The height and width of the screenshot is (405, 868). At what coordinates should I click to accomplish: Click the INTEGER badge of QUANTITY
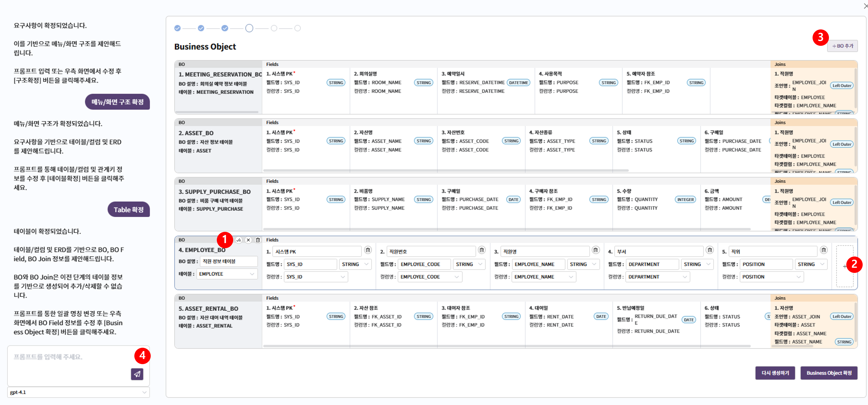point(685,200)
